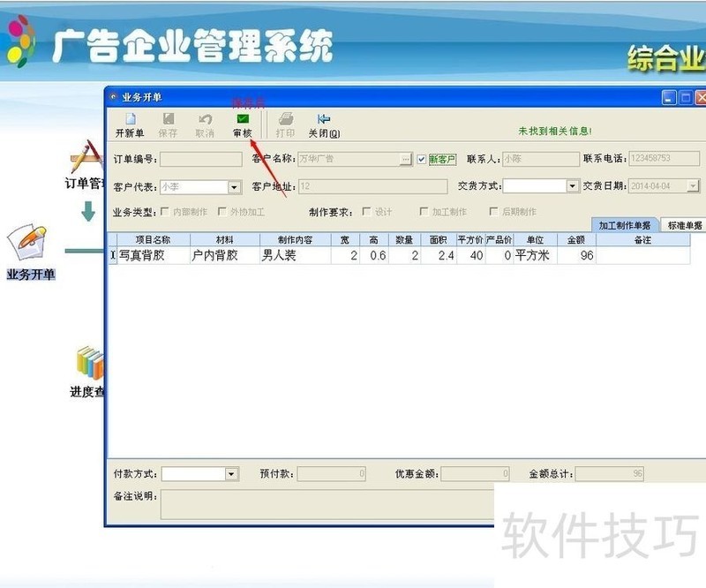Open 业务开单 module icon on the left

30,245
